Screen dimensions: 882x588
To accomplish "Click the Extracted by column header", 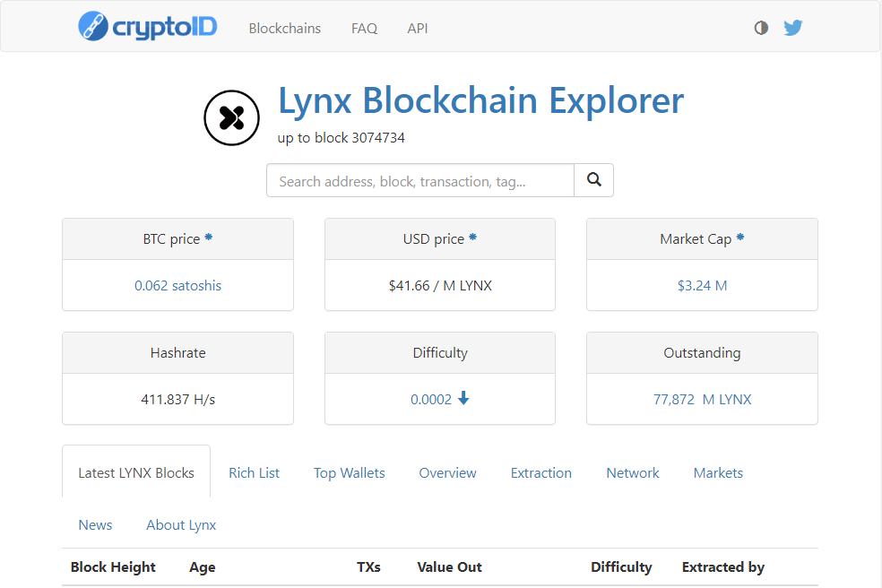I will [x=723, y=567].
